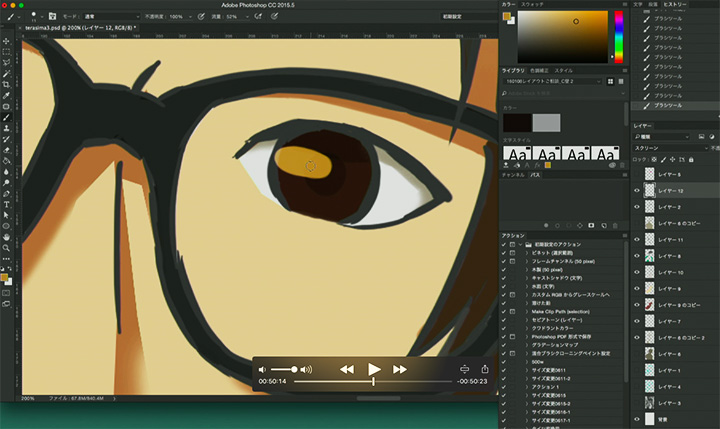
Task: Click the QuickTime playback position bar
Action: pos(373,381)
